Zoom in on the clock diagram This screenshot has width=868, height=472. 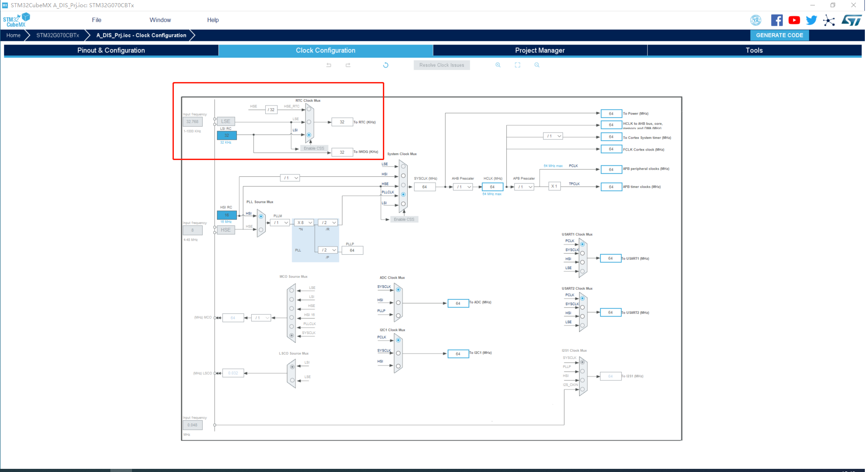[498, 65]
